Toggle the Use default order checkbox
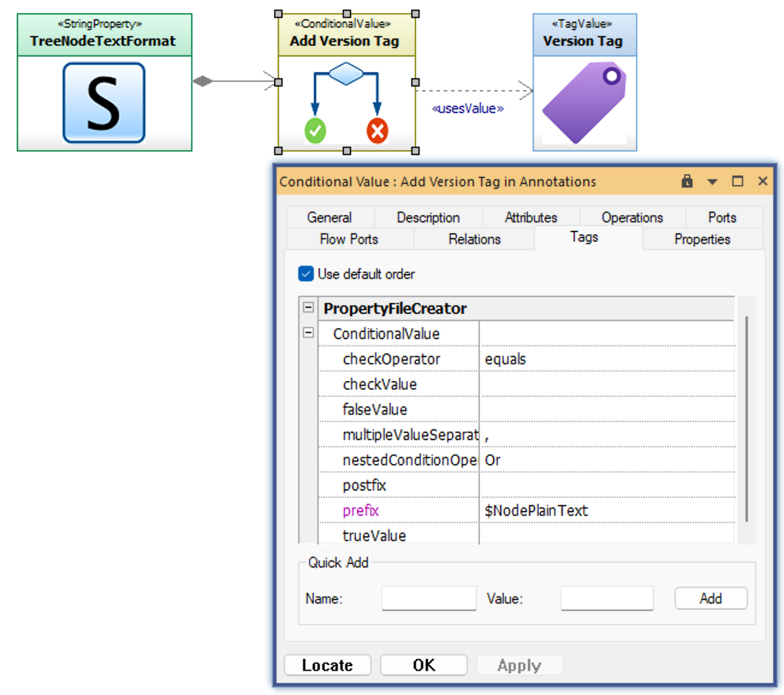The image size is (784, 695). (306, 274)
